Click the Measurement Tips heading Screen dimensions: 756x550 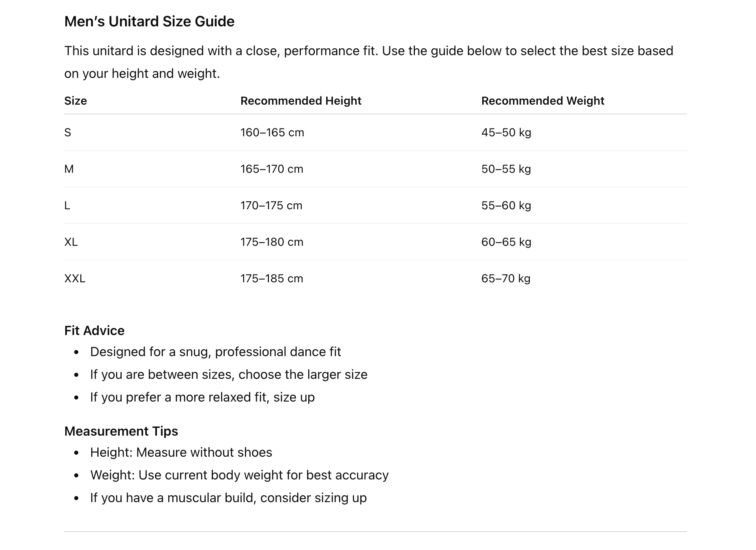point(121,431)
